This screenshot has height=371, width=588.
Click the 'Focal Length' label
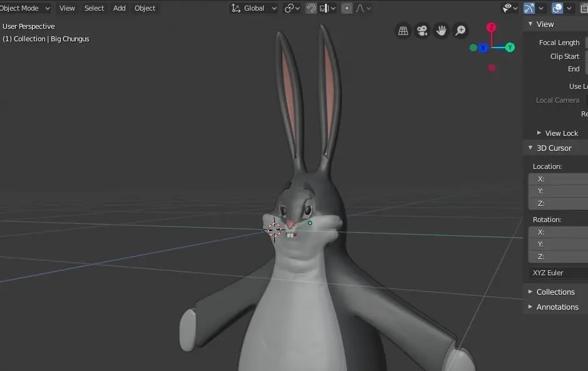pos(559,43)
